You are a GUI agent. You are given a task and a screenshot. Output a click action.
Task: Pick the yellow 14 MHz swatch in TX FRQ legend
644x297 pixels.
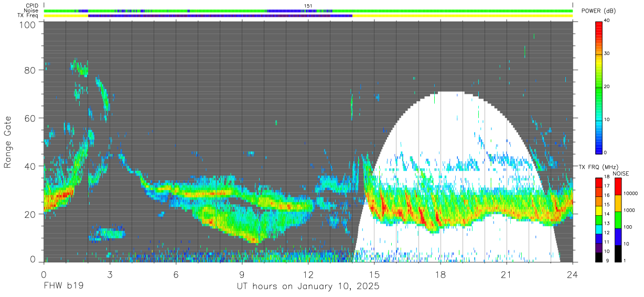599,210
